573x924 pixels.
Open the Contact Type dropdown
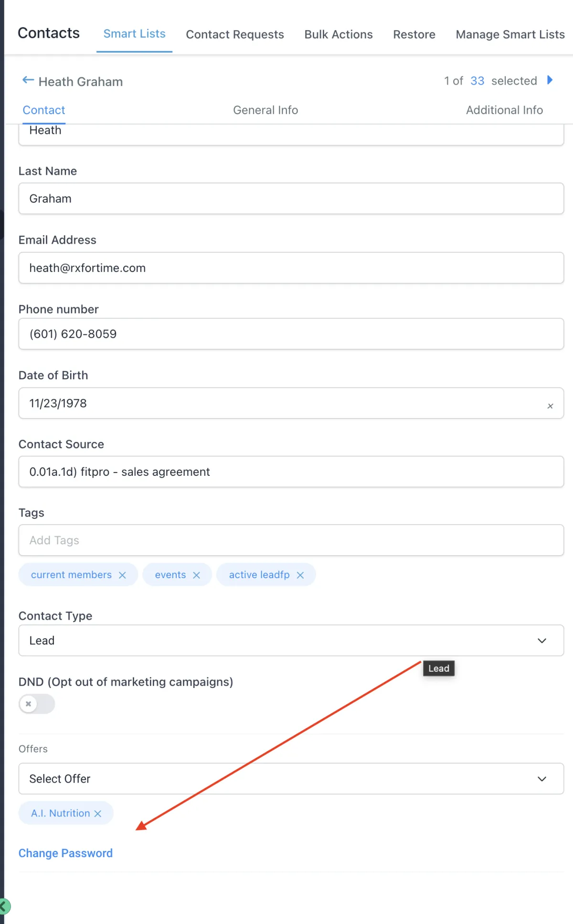pos(291,640)
